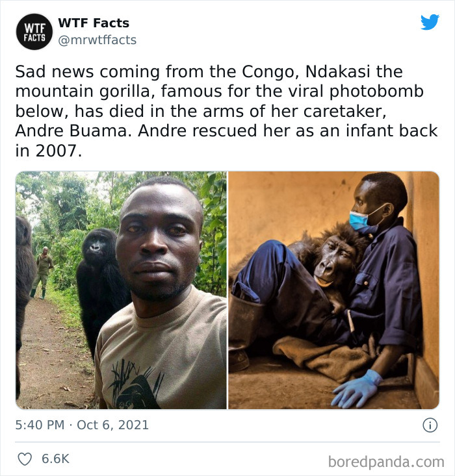
Task: Click the caretaker's blue face mask
Action: 359,221
